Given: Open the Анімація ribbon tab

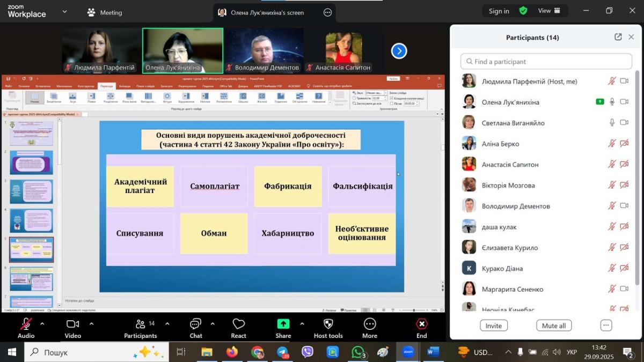Looking at the screenshot, I should [125, 86].
